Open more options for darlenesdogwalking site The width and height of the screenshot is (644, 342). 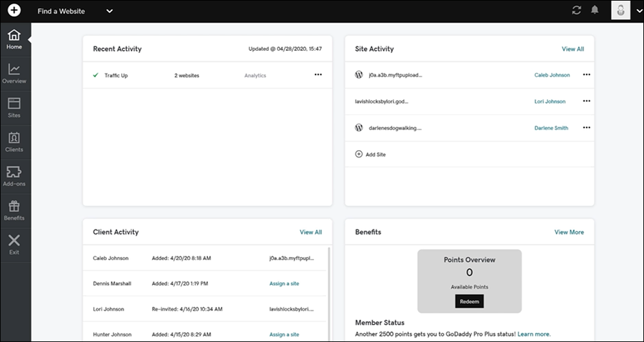[586, 128]
